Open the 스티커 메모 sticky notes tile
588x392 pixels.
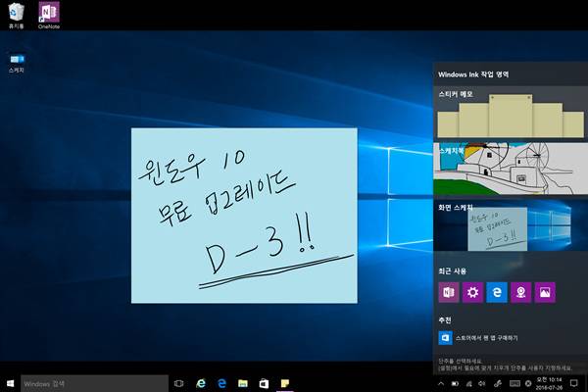(511, 112)
